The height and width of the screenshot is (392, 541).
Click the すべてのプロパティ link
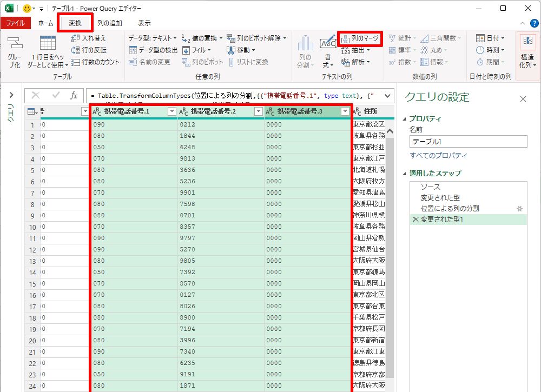click(x=438, y=156)
